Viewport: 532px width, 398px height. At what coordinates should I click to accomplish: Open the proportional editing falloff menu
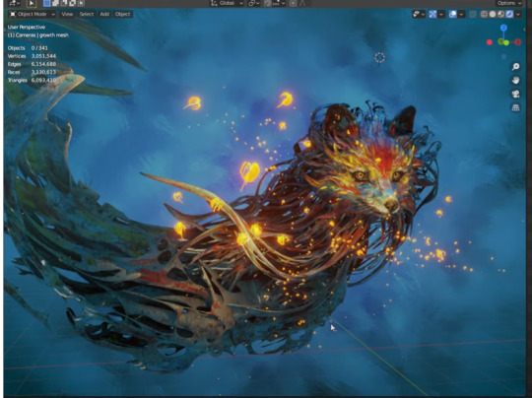[303, 3]
